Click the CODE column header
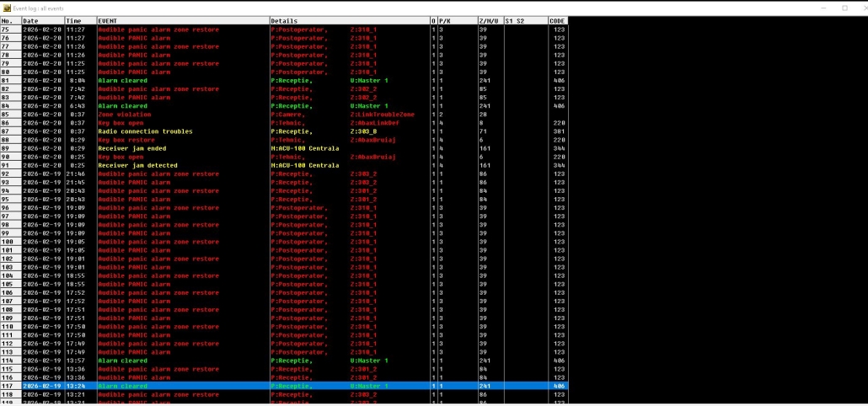868x406 pixels. pyautogui.click(x=557, y=20)
